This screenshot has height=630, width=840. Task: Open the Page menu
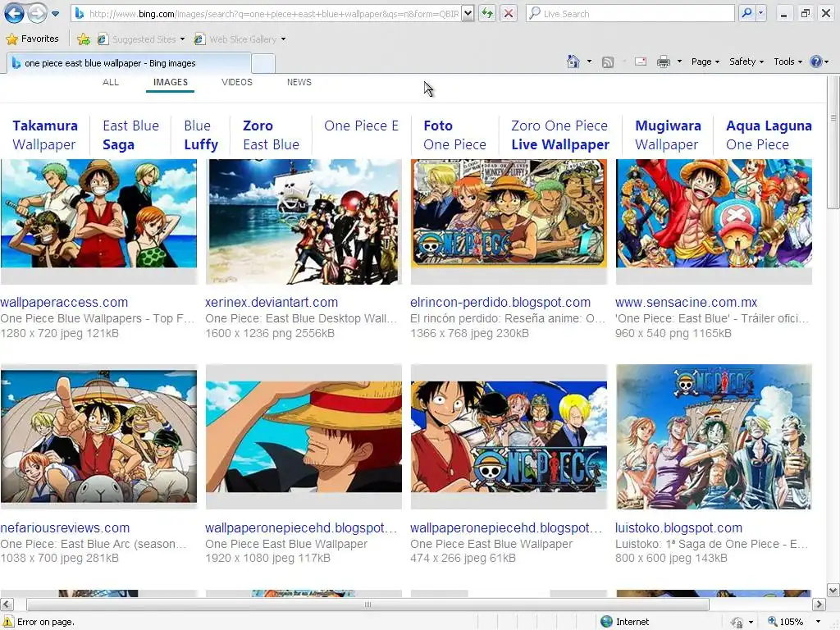(705, 62)
